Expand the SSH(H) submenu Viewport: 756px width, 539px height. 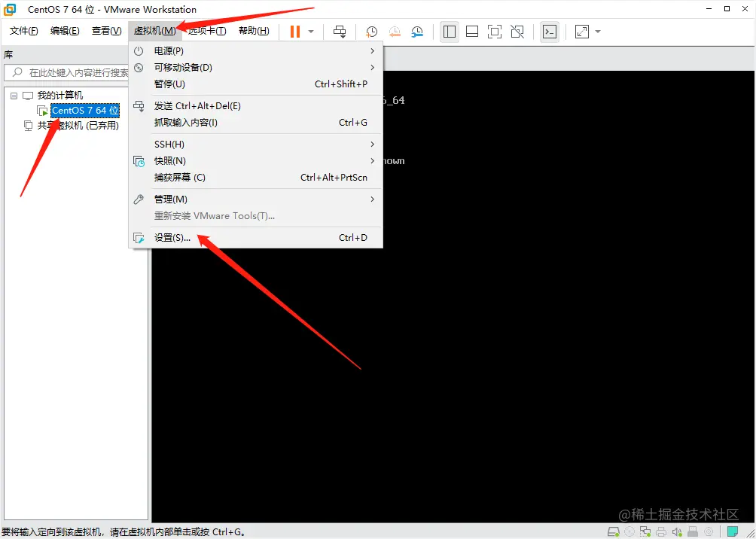click(x=255, y=144)
